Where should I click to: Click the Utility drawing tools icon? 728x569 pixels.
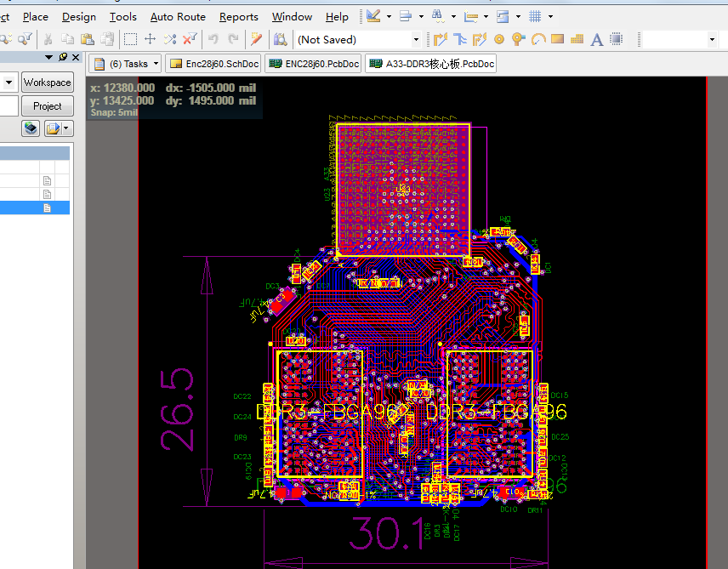(x=373, y=16)
